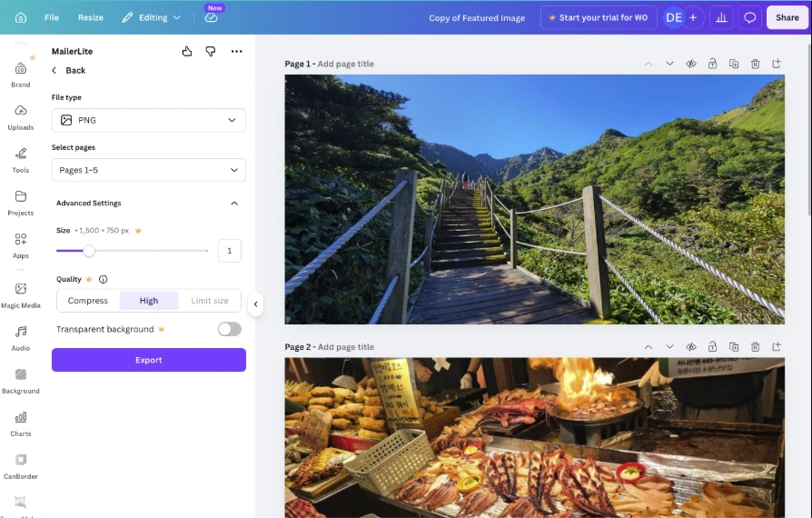Open the DE user avatar

pos(674,17)
